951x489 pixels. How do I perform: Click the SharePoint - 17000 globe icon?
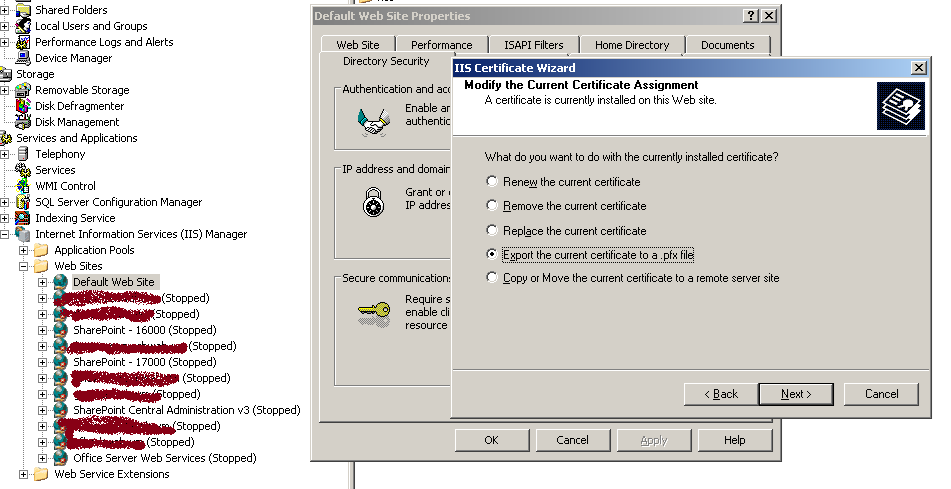click(60, 362)
